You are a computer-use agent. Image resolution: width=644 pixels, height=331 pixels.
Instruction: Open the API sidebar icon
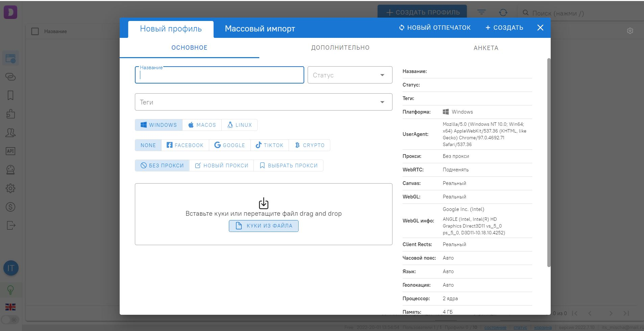pyautogui.click(x=10, y=151)
